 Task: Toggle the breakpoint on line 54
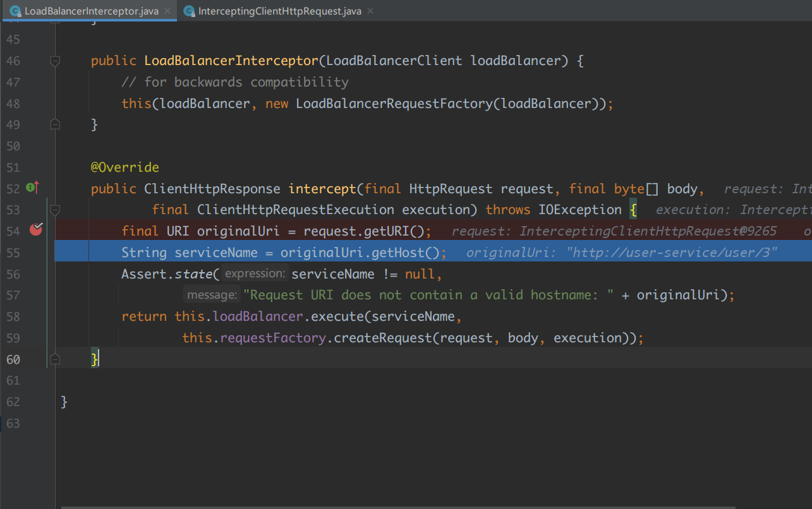[x=36, y=229]
